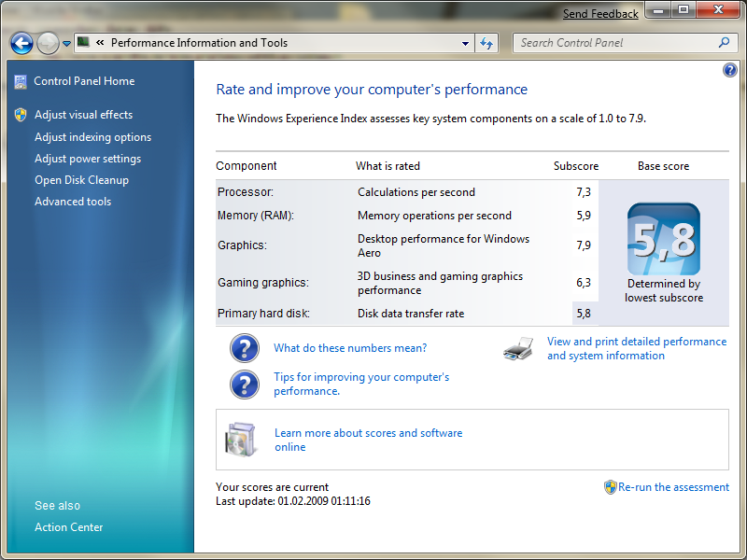Image resolution: width=747 pixels, height=560 pixels.
Task: Click the 5,8 base score badge
Action: tap(664, 239)
